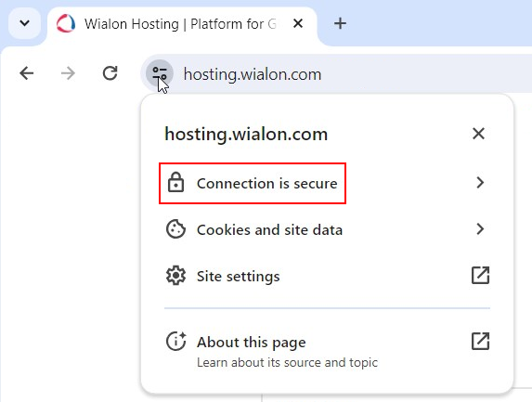Open About this page external link icon
Screen dimensions: 532x402
pos(480,341)
